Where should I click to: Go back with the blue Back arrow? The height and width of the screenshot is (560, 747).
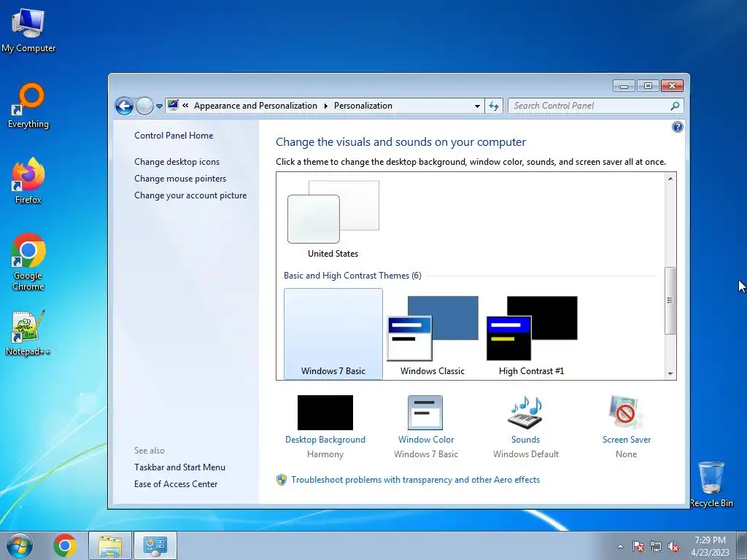(124, 106)
